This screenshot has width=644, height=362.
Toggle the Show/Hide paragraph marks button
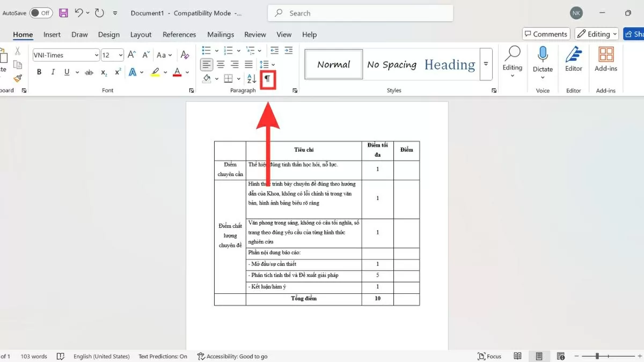(x=267, y=78)
